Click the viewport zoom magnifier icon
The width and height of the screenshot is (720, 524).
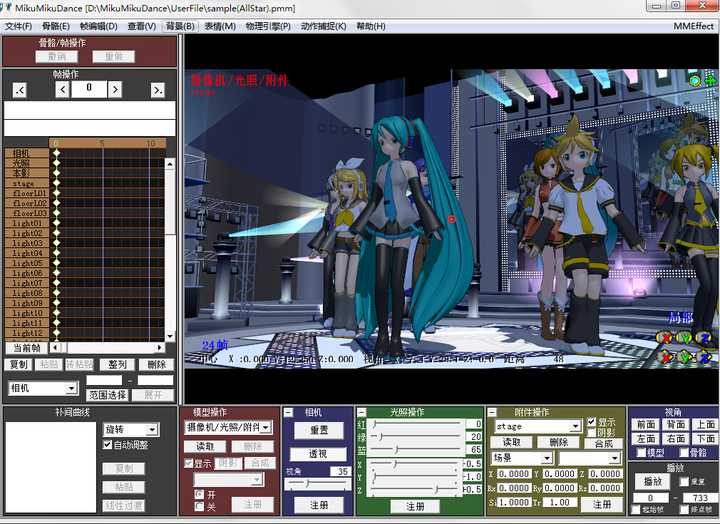[696, 81]
